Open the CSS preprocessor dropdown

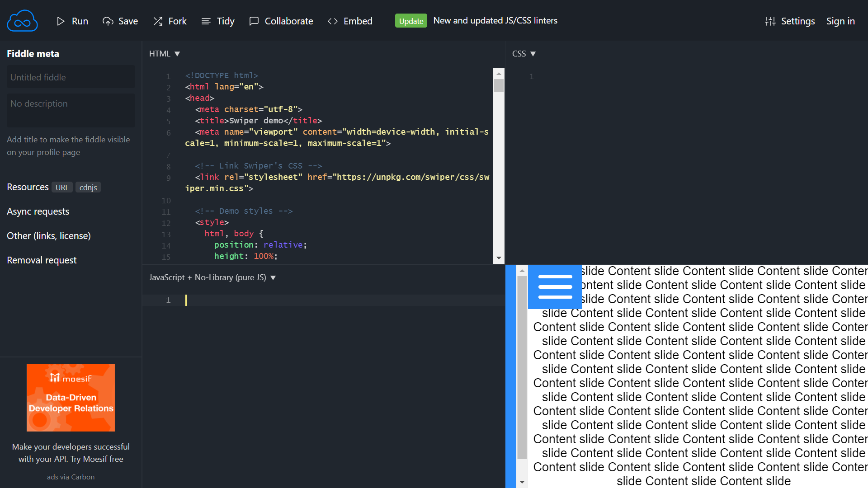pyautogui.click(x=533, y=54)
